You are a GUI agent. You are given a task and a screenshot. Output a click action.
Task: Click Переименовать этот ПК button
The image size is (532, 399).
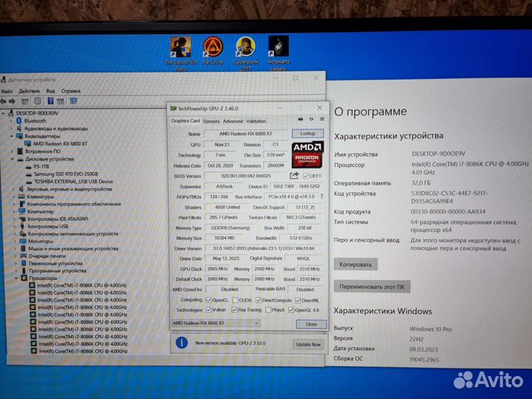372,287
